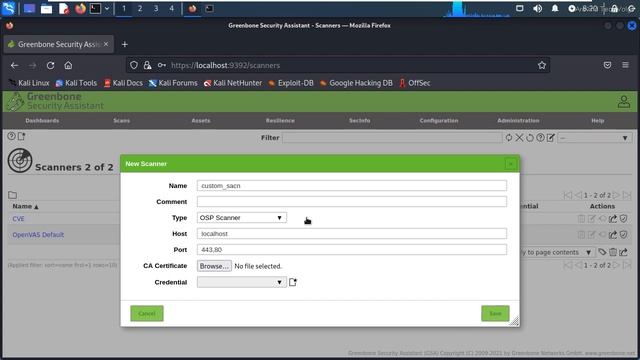Go back in browser history
The image size is (640, 360).
click(15, 65)
